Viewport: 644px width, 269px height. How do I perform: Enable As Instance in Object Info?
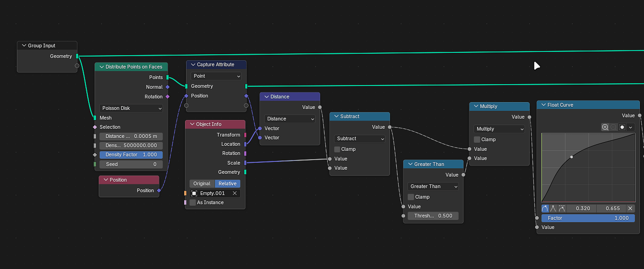(193, 203)
